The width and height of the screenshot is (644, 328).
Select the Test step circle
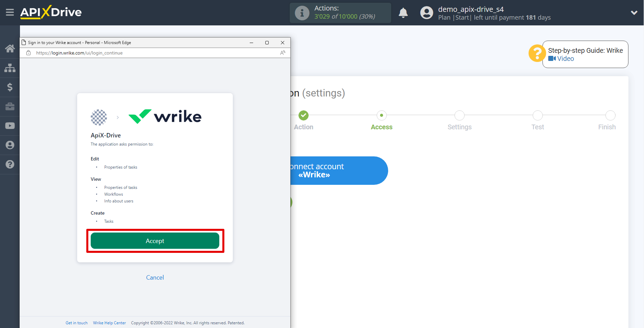(537, 115)
